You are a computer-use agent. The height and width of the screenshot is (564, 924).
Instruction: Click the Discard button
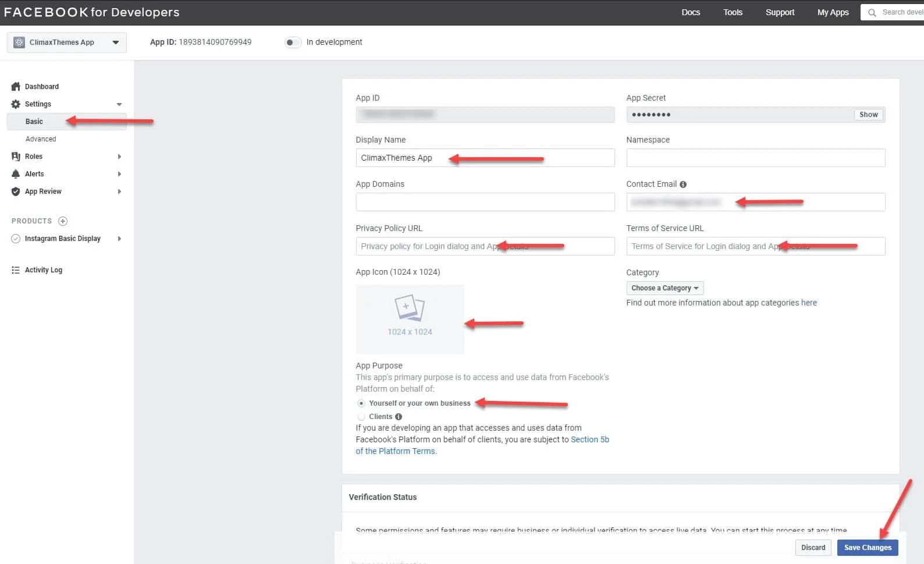coord(813,548)
